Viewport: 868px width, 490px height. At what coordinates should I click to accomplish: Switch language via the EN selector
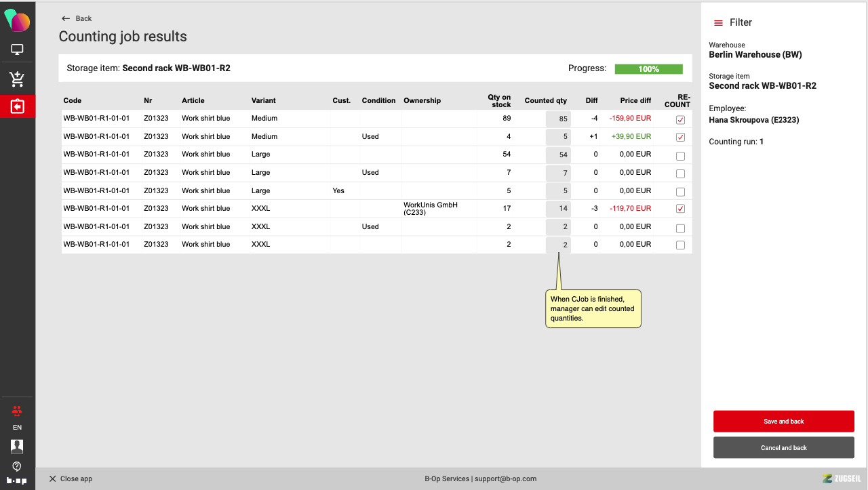17,428
